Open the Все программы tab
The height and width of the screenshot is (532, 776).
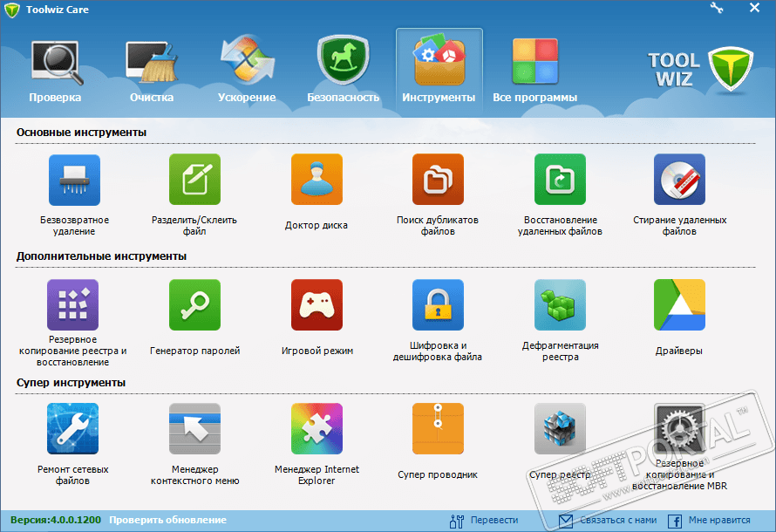tap(535, 71)
